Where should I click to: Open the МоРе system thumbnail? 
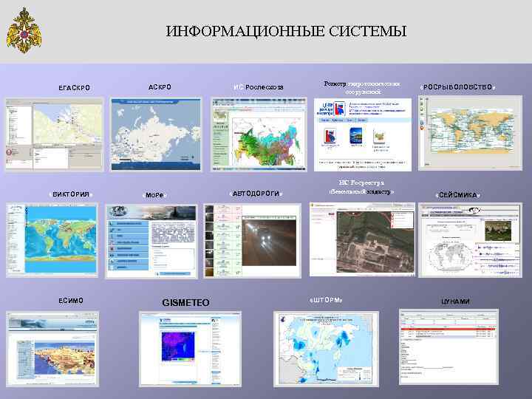click(151, 241)
